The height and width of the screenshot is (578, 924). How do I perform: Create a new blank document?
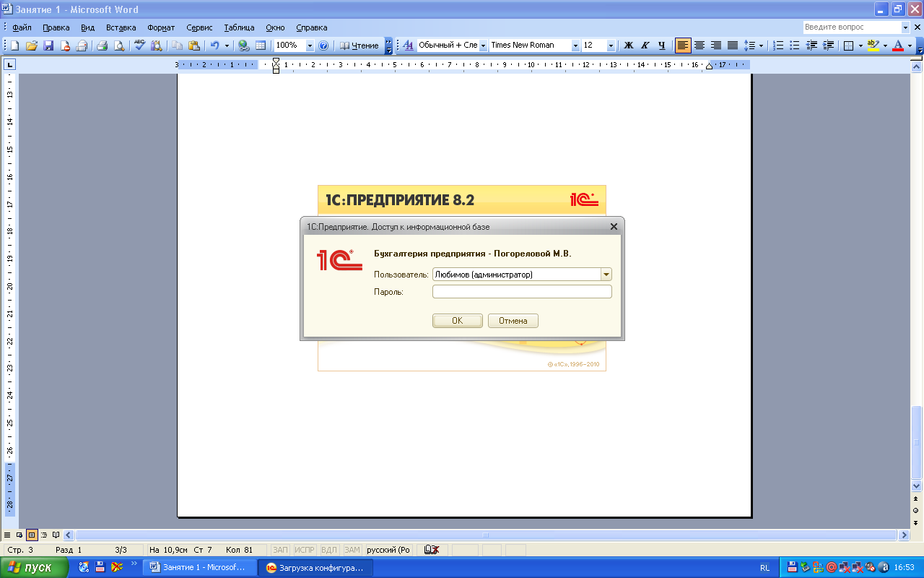point(14,46)
